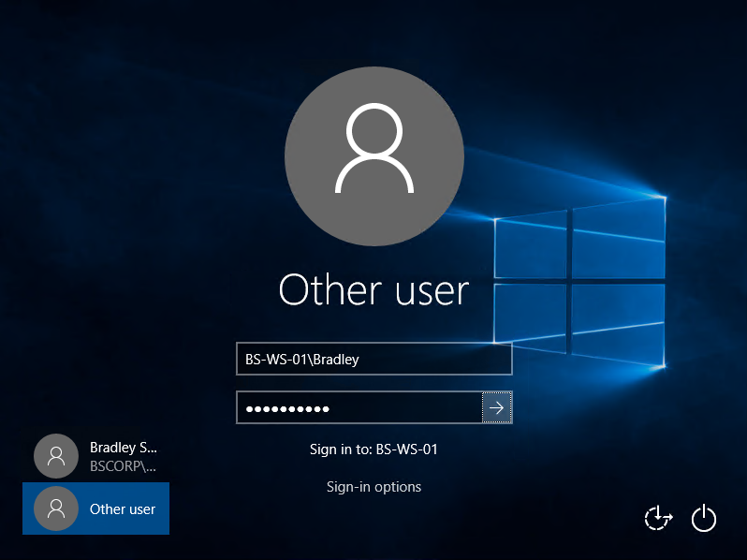Click the submit arrow next to password
This screenshot has height=560, width=747.
(x=497, y=407)
